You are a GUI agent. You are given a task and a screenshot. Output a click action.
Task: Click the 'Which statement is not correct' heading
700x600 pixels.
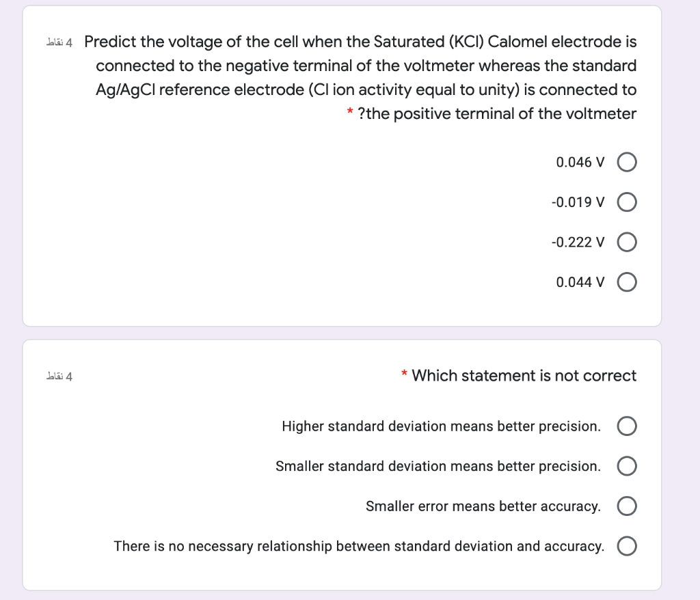pyautogui.click(x=524, y=375)
